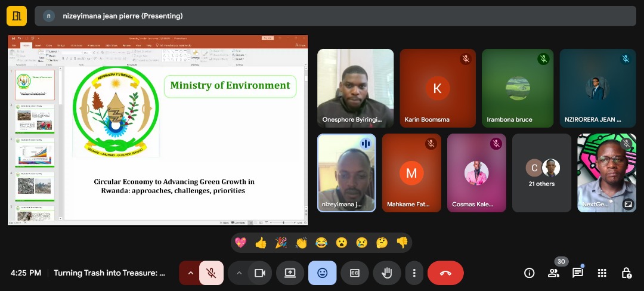Image resolution: width=644 pixels, height=291 pixels.
Task: Send the surprised face reaction
Action: coord(341,243)
